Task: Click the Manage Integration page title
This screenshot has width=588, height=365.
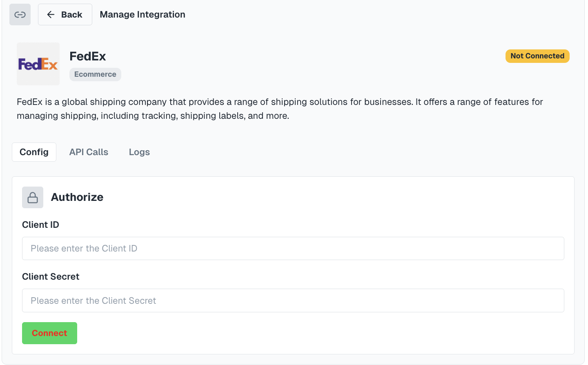Action: (143, 15)
